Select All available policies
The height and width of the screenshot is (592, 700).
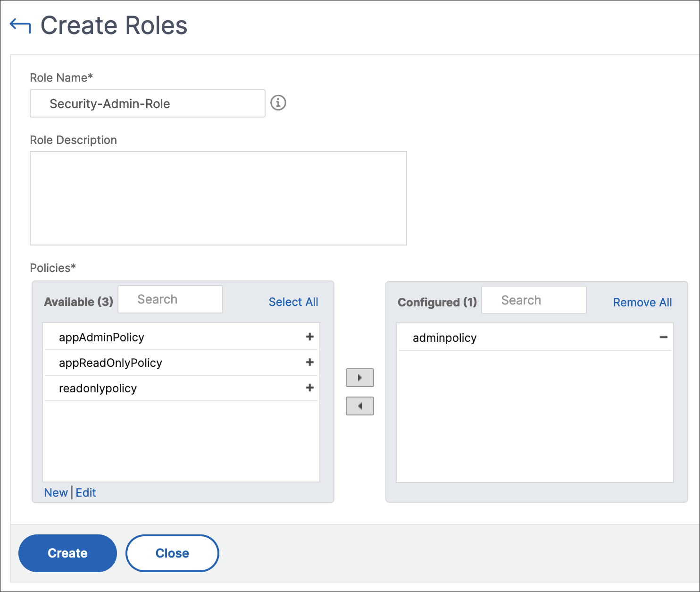point(293,302)
